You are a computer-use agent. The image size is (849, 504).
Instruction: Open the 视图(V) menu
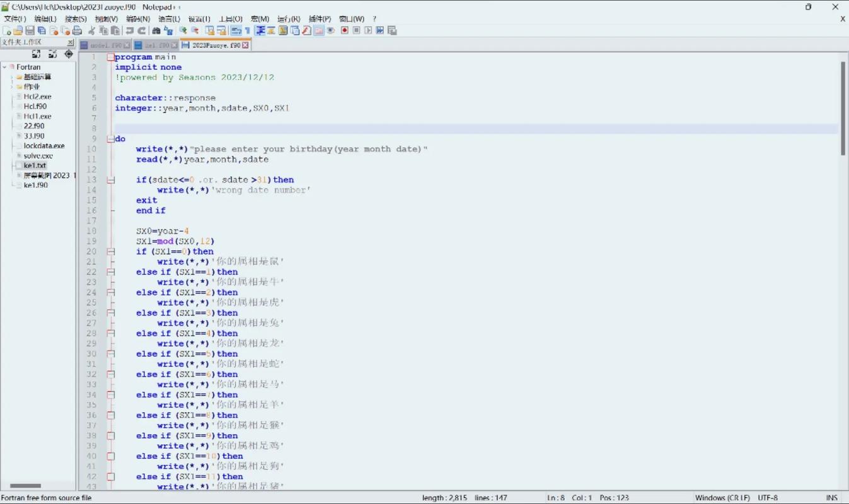tap(107, 19)
